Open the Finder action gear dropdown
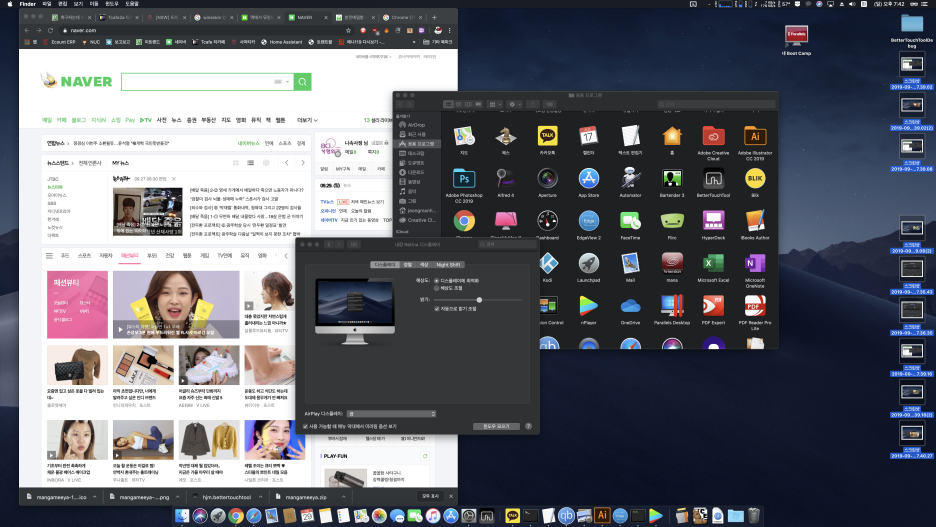The width and height of the screenshot is (936, 527). coord(514,104)
